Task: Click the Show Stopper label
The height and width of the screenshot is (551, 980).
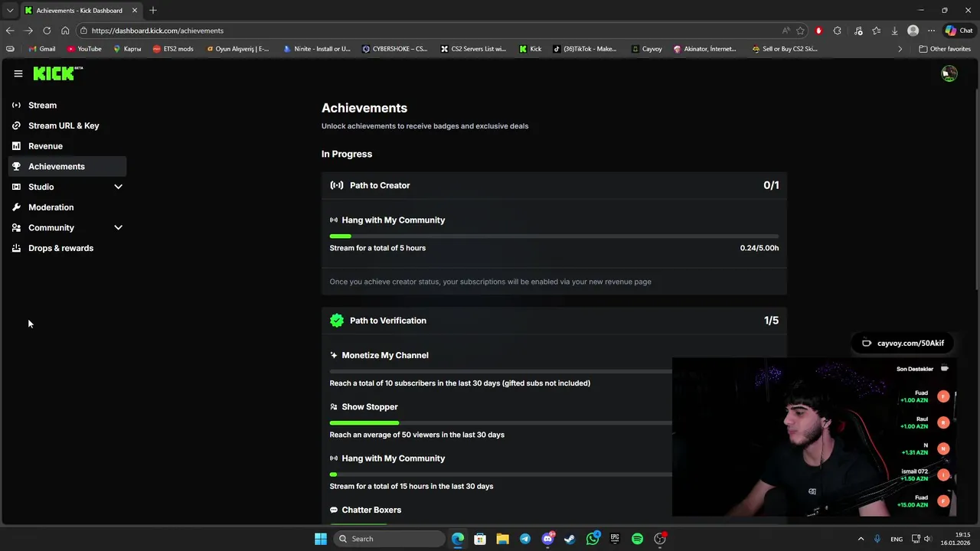Action: 370,407
